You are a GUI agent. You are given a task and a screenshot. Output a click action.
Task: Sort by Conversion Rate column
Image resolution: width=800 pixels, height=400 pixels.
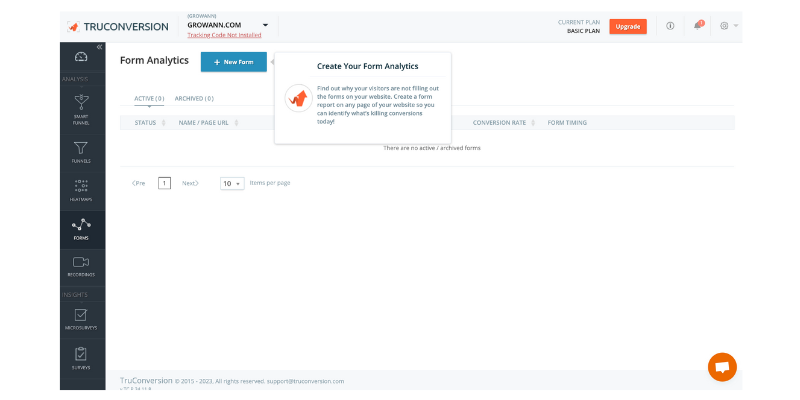click(504, 123)
